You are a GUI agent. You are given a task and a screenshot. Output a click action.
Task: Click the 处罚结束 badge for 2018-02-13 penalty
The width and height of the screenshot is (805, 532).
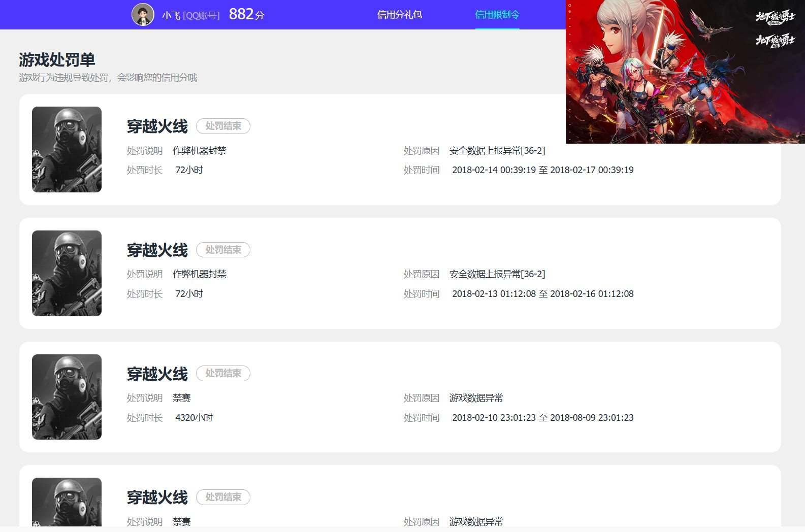point(223,250)
